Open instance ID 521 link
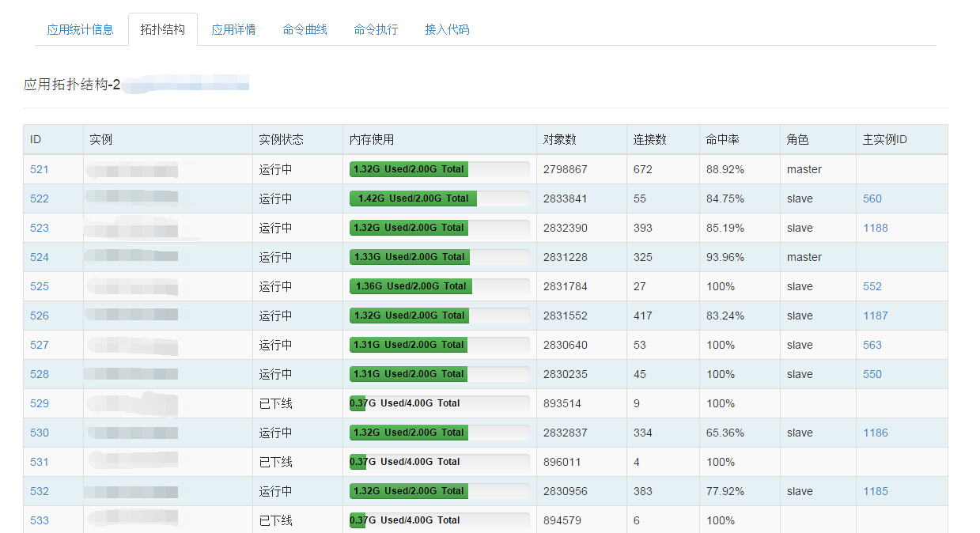980x533 pixels. tap(40, 169)
